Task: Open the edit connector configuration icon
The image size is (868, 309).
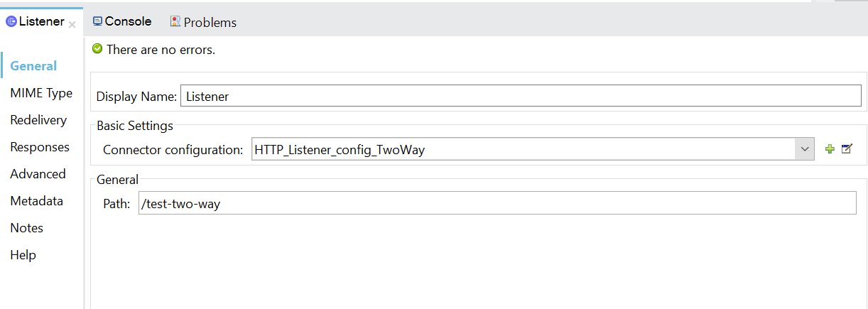Action: (x=846, y=149)
